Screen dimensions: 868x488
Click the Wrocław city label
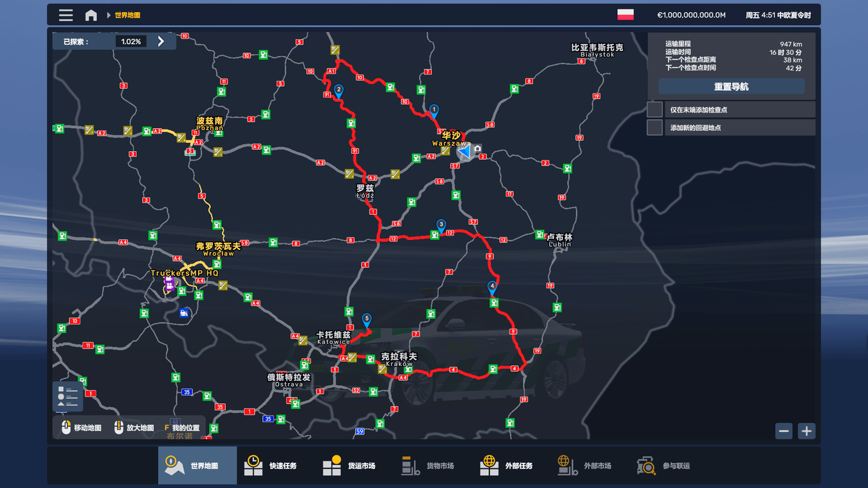[x=218, y=249]
